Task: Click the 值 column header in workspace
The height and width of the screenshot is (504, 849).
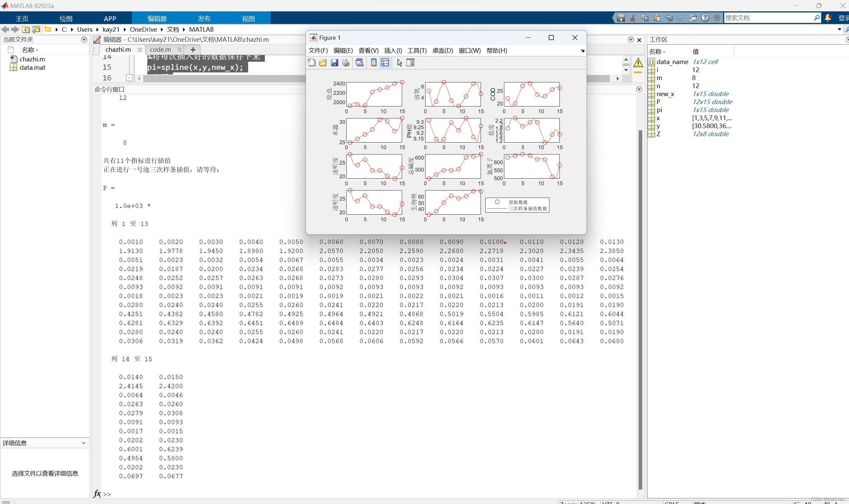Action: [x=712, y=51]
